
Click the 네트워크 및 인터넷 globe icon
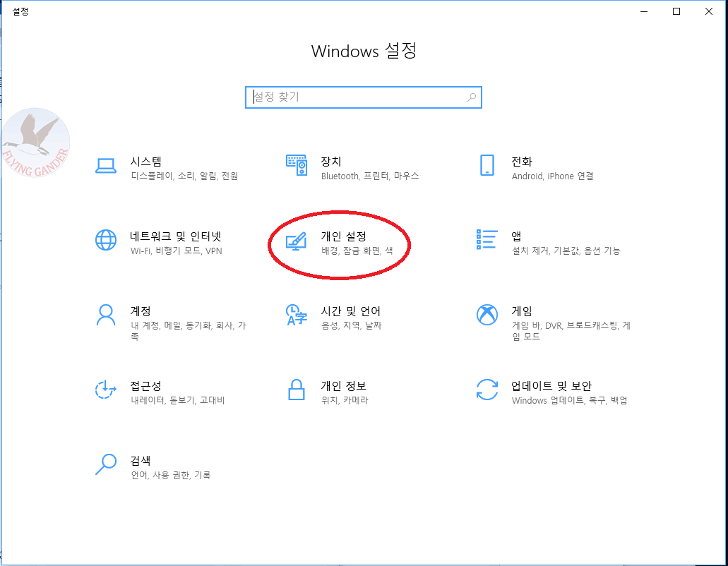point(106,240)
